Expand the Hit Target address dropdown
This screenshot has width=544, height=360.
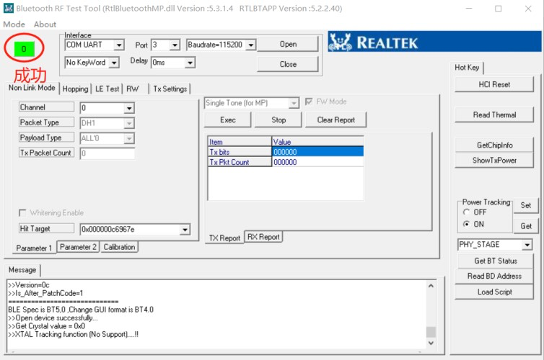coord(185,230)
